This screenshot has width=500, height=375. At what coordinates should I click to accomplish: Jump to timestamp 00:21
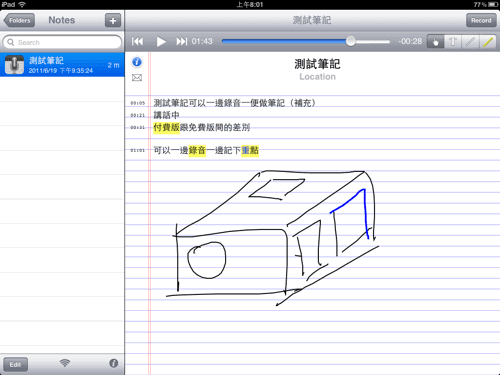[138, 115]
